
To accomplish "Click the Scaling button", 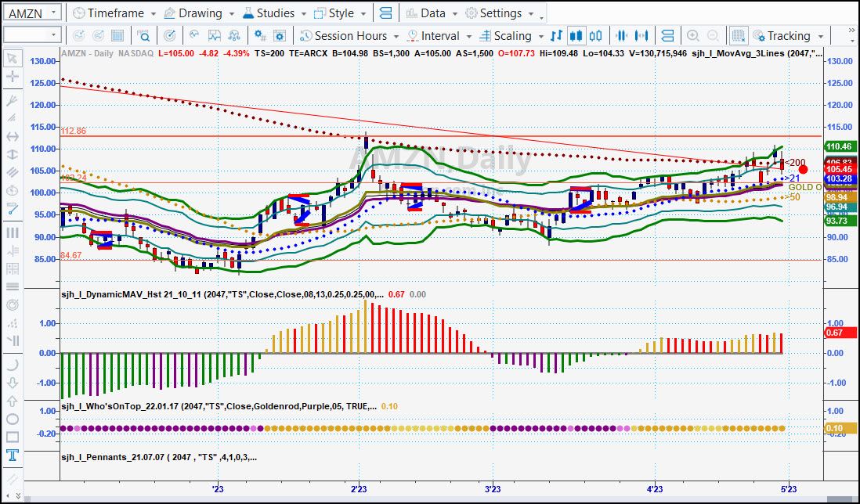I will click(x=505, y=36).
